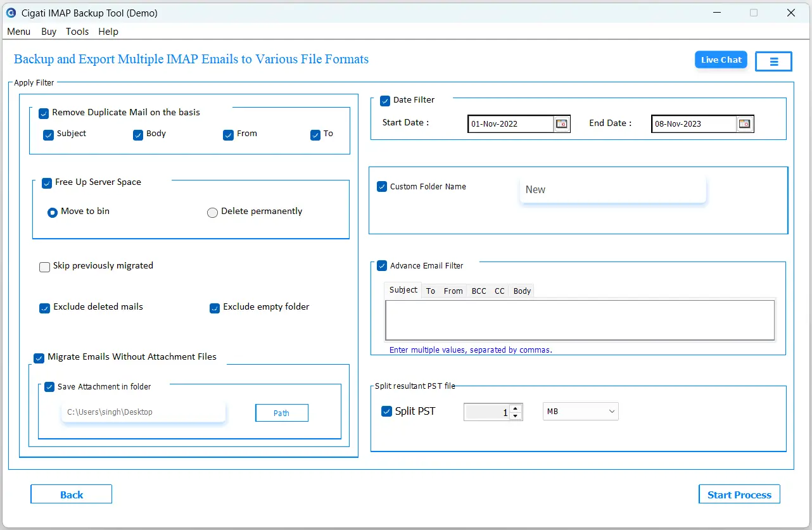Switch to the CC filter tab
The height and width of the screenshot is (530, 812).
pyautogui.click(x=500, y=291)
